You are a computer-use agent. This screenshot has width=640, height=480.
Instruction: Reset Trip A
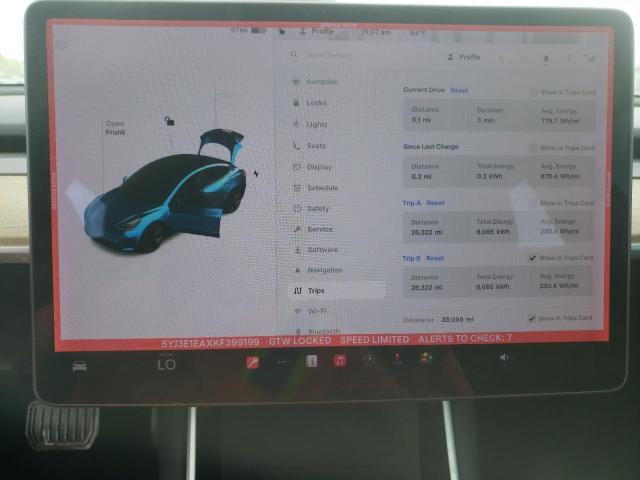click(436, 203)
